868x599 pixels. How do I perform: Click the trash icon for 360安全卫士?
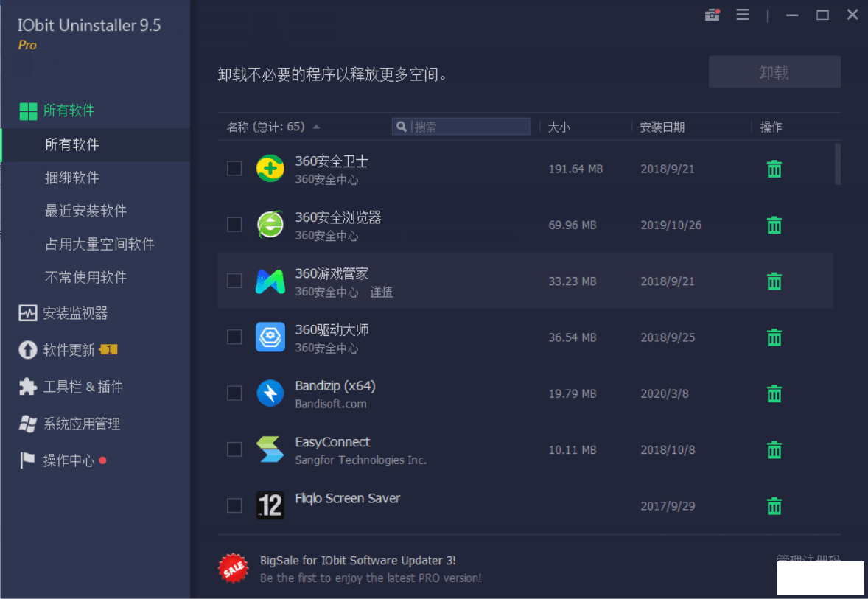[x=774, y=169]
